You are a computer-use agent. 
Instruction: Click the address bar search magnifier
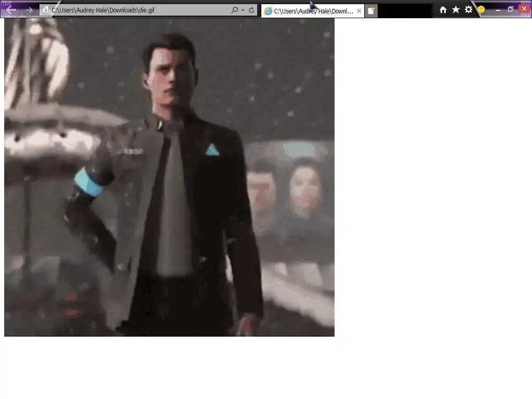point(234,10)
